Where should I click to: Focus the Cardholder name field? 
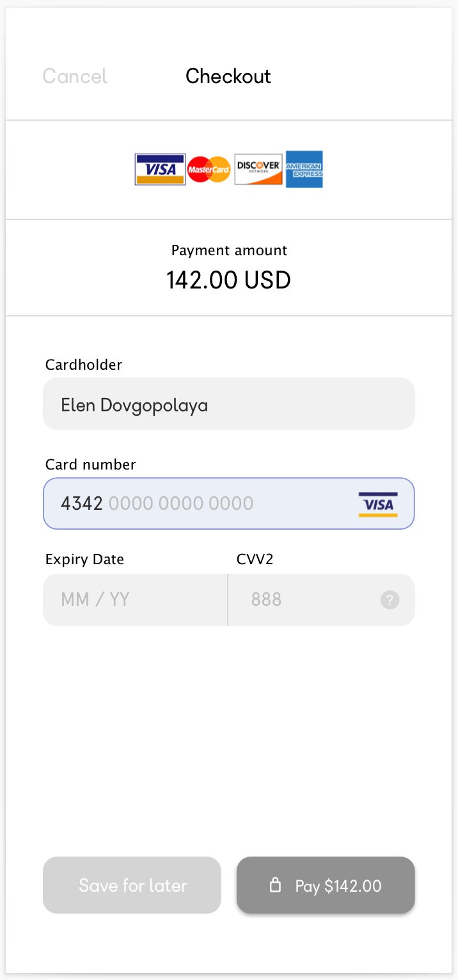tap(229, 404)
